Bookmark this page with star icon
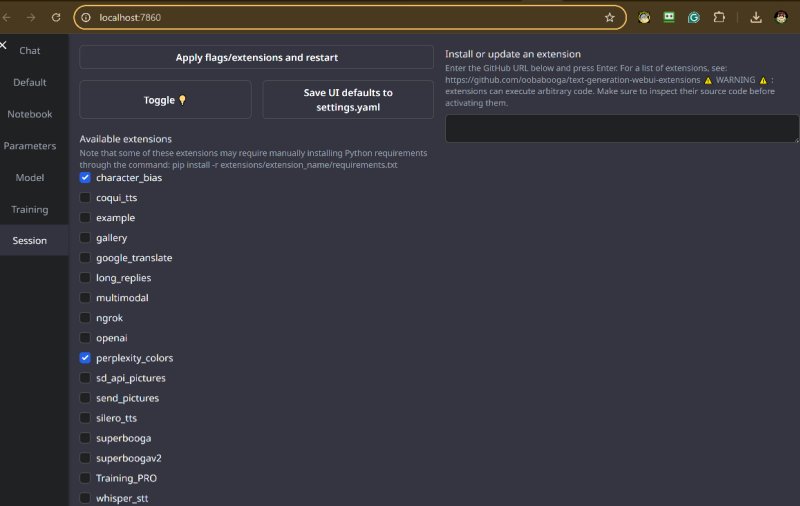Viewport: 800px width, 506px height. pos(609,17)
